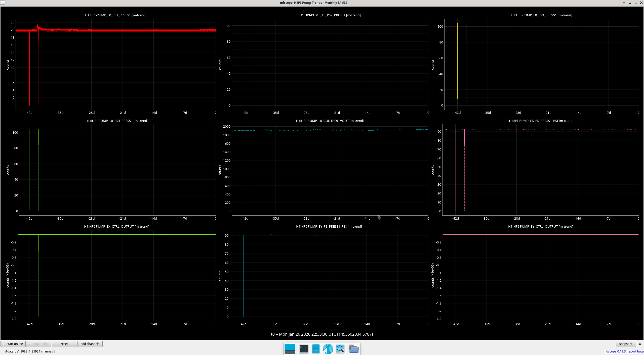This screenshot has width=644, height=355.
Task: Open the terminal from the dock
Action: (304, 349)
